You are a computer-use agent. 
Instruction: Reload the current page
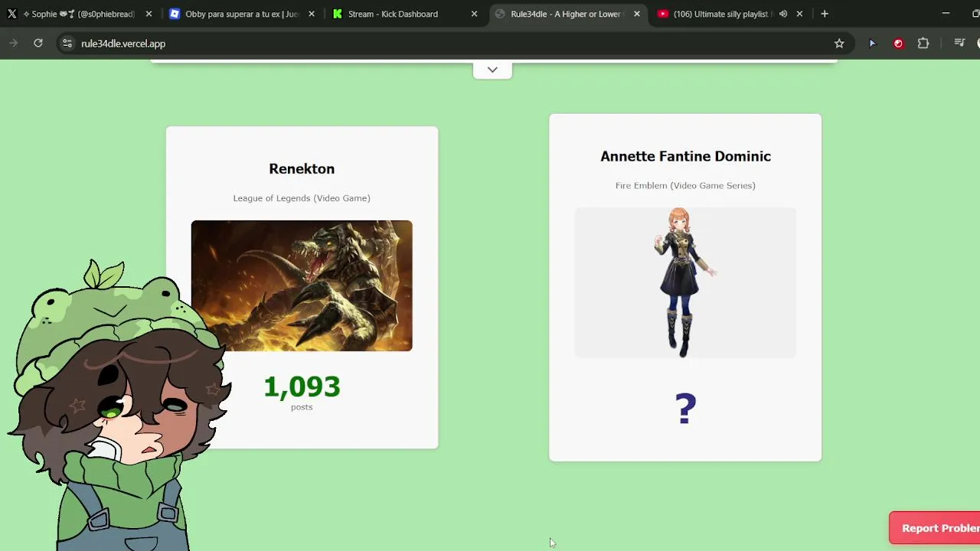point(38,44)
